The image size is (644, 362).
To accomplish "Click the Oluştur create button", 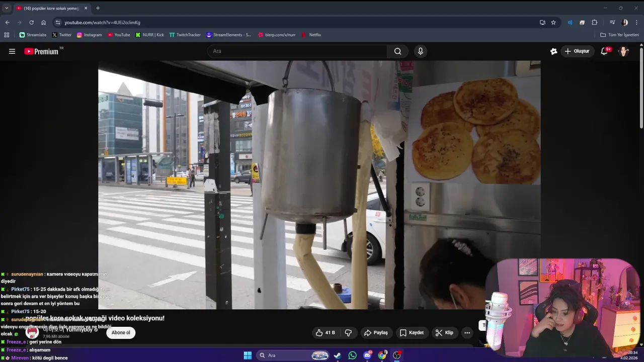I will click(x=577, y=51).
